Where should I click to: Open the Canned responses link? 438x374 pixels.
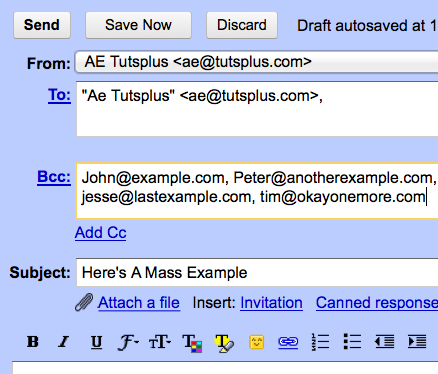[377, 303]
